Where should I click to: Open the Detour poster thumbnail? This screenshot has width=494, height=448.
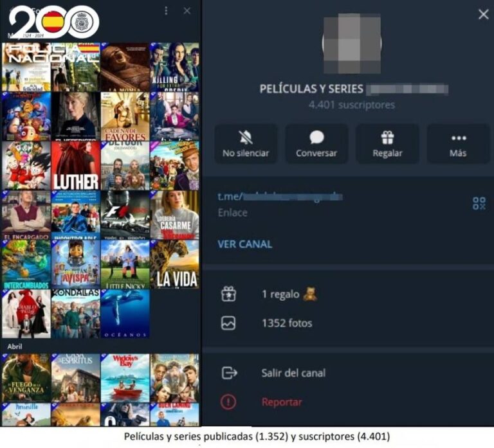125,166
